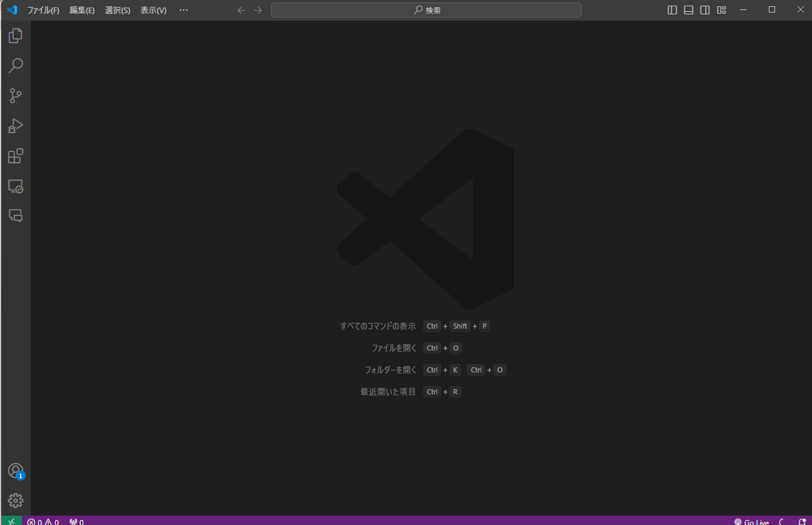Viewport: 812px width, 525px height.
Task: Open the Extensions view
Action: (x=16, y=156)
